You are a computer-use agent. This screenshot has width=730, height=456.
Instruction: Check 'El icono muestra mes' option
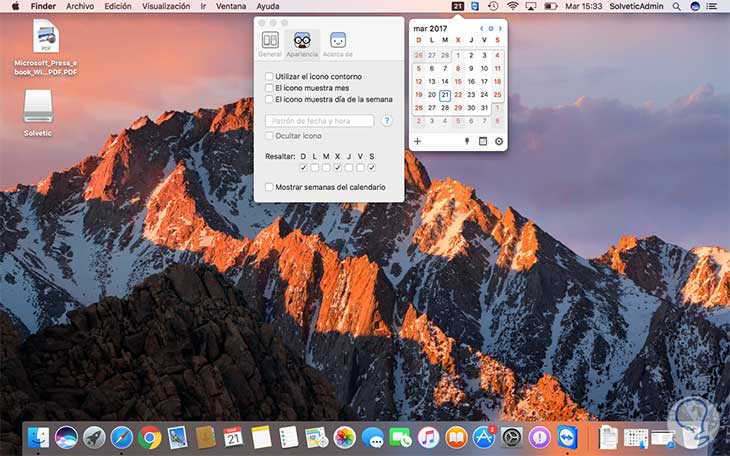(269, 88)
